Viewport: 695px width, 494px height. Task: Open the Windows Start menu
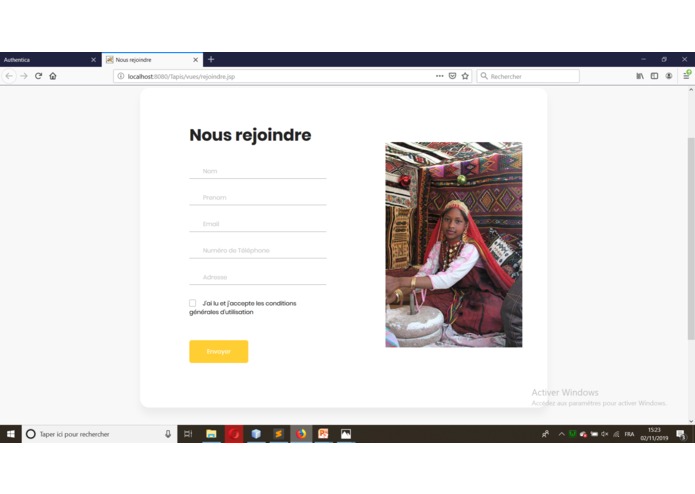pos(11,434)
